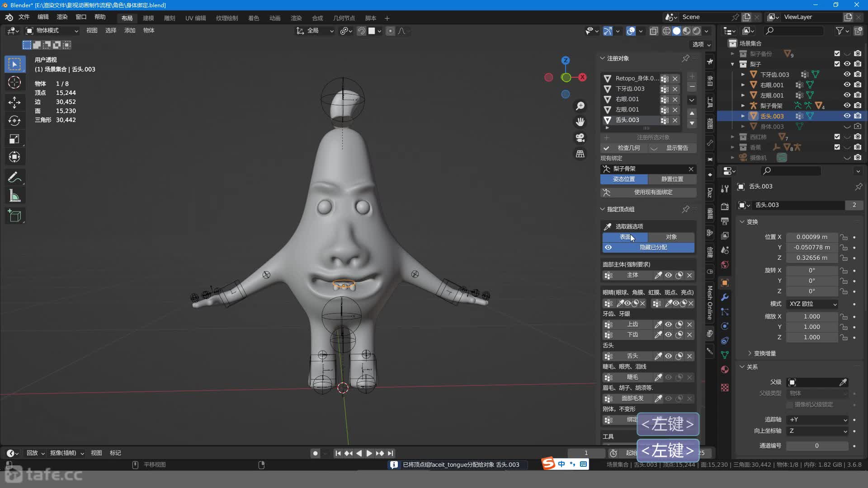Switch to 动画 workspace tab
Viewport: 868px width, 488px height.
[275, 18]
